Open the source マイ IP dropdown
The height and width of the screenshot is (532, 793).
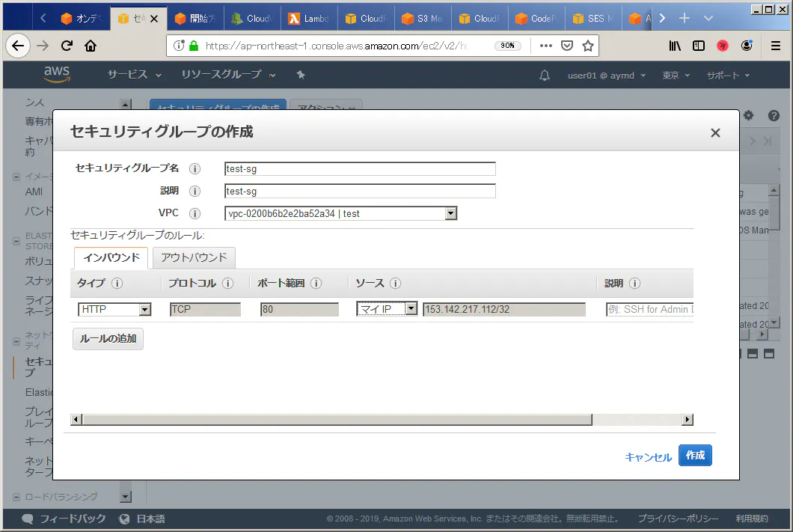(387, 309)
